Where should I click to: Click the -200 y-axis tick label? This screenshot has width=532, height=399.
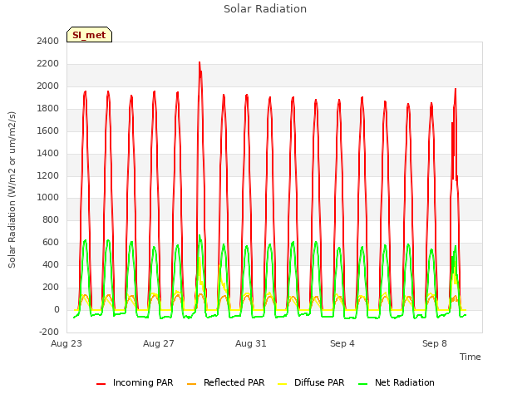tap(49, 332)
